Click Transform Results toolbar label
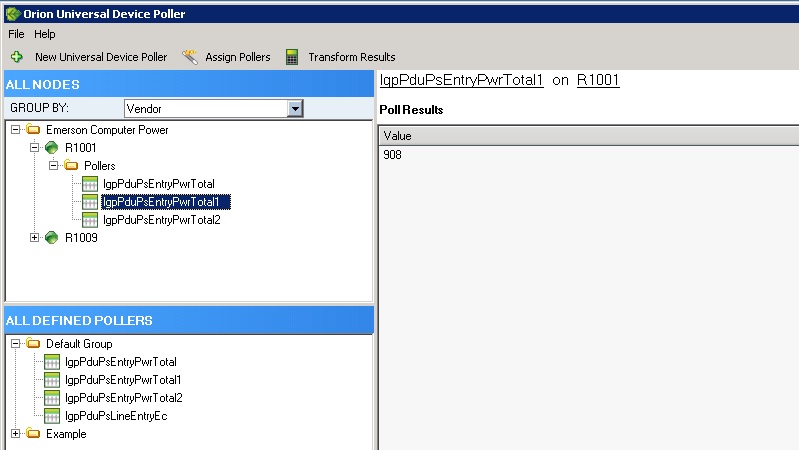 (352, 57)
